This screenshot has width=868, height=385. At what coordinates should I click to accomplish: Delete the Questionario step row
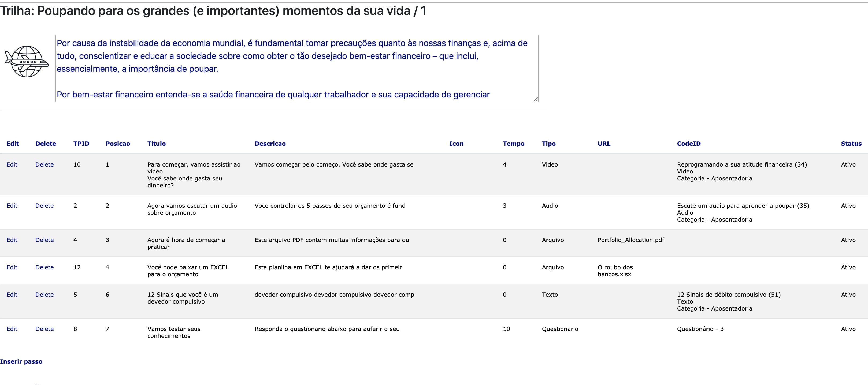[x=44, y=329]
